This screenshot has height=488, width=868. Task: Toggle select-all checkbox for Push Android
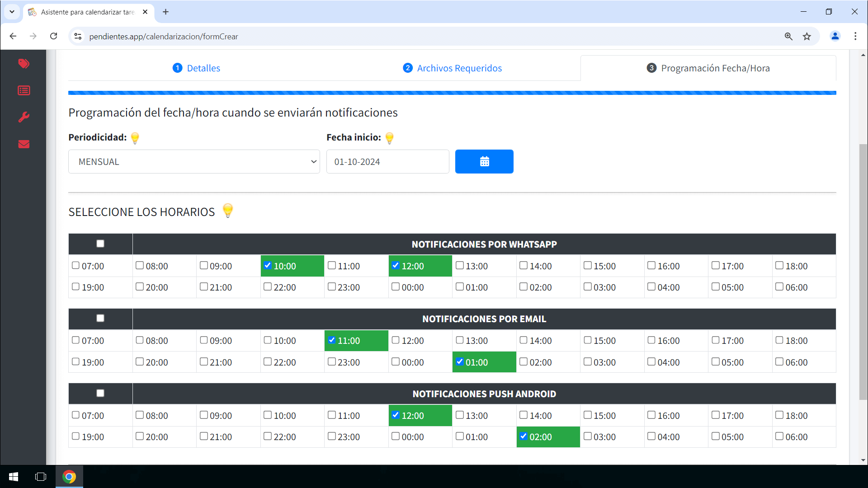coord(100,393)
